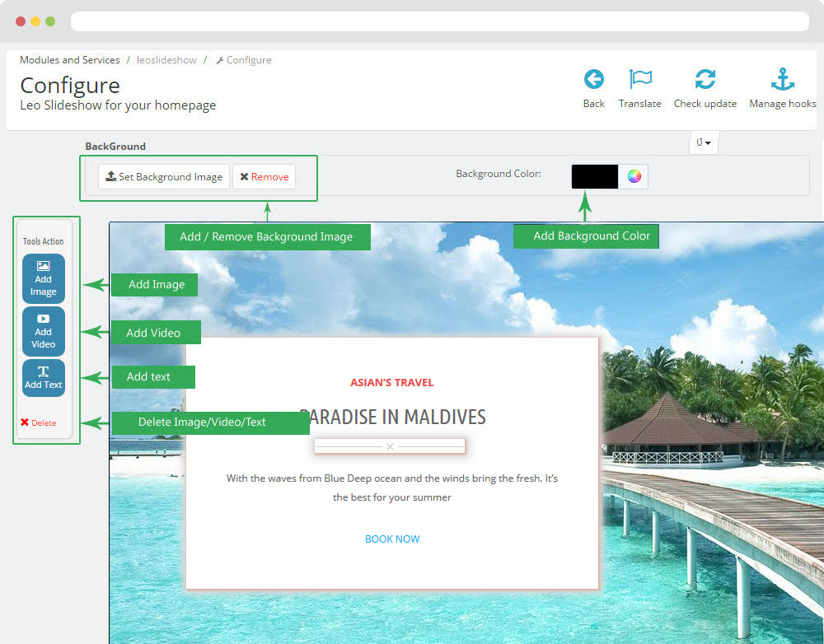The width and height of the screenshot is (824, 644).
Task: Click the Add Image tool button
Action: point(44,279)
